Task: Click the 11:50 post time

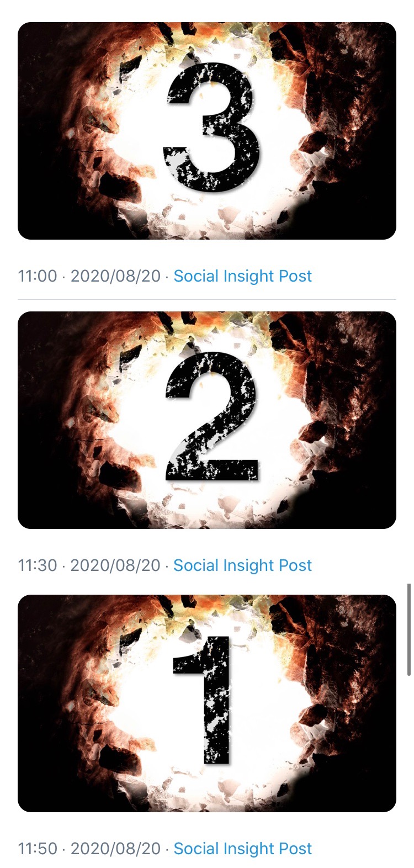Action: click(38, 849)
